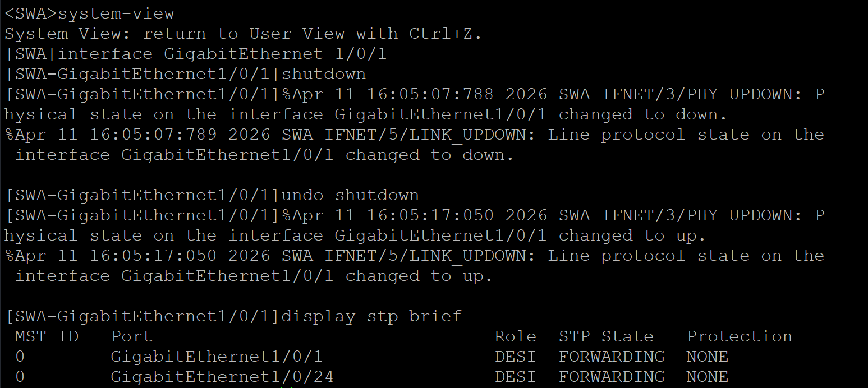The image size is (868, 388).
Task: Click the 'interface GigabitEthernet 1/0/1' command line
Action: 222,54
